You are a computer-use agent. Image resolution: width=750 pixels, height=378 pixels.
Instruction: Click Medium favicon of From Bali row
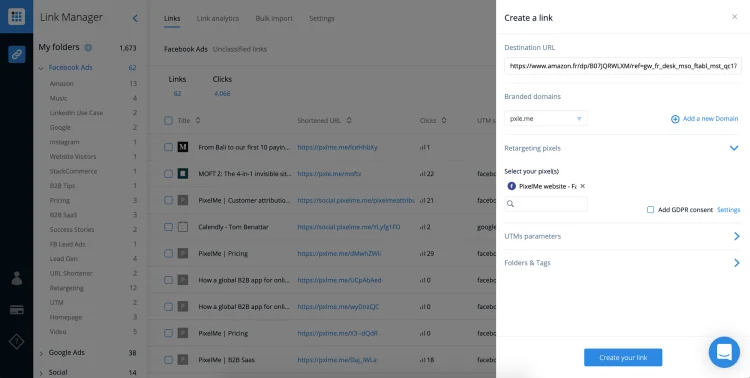click(183, 147)
